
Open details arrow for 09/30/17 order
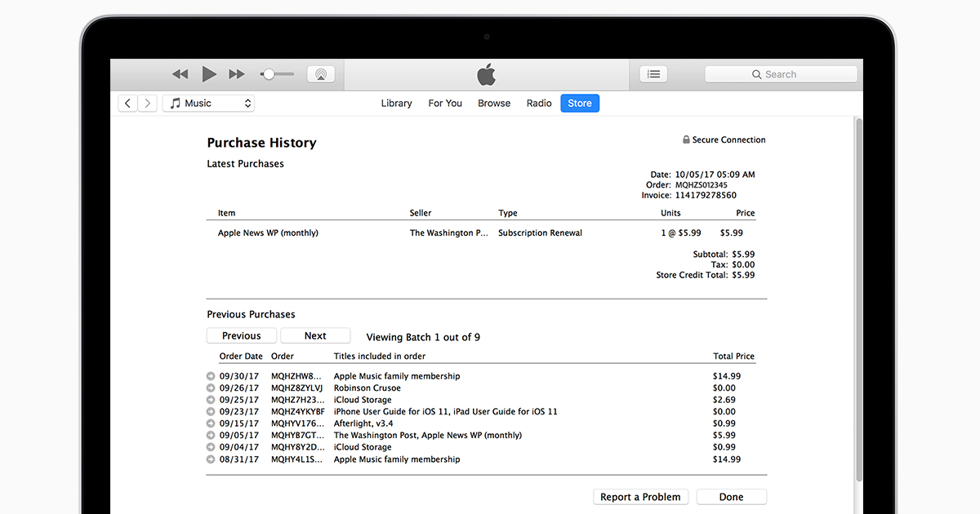pyautogui.click(x=212, y=376)
